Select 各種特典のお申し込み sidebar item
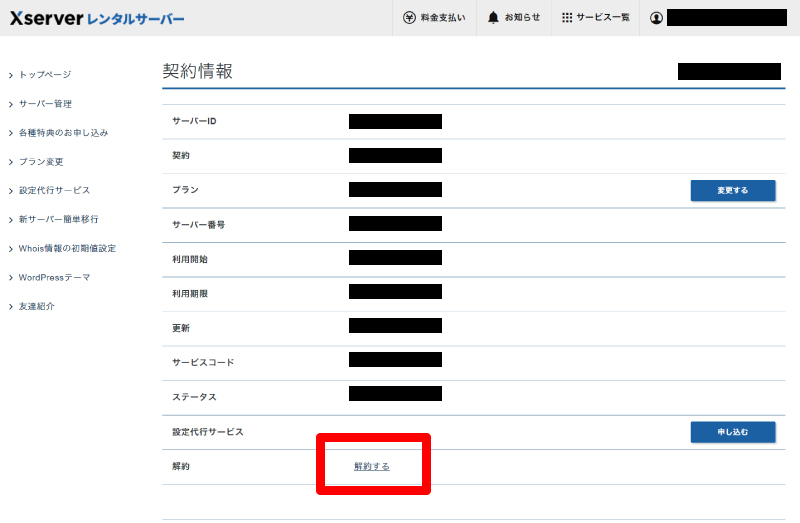Screen dimensions: 800x523 click(63, 133)
